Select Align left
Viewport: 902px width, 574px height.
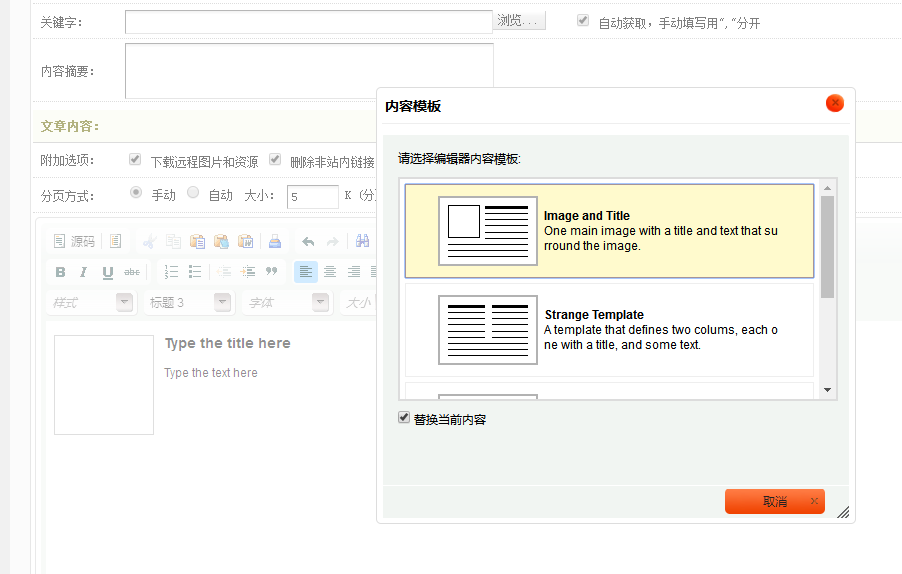[305, 271]
